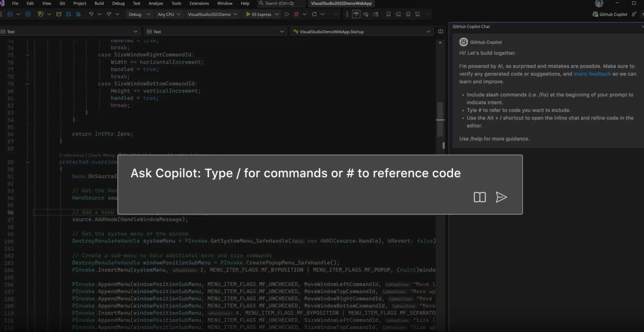Collapse the code block at line 79
The image size is (644, 332).
(x=27, y=84)
